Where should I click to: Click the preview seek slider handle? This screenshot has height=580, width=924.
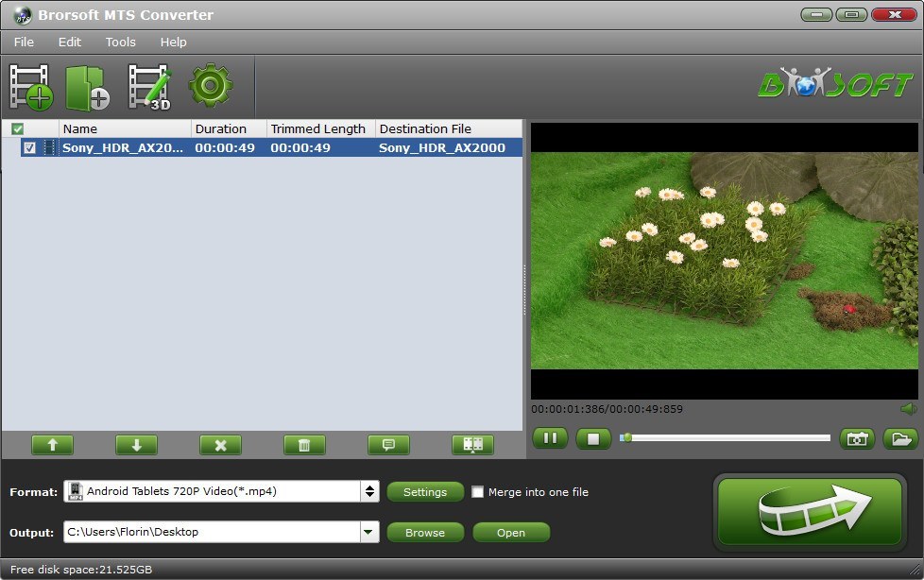[x=627, y=438]
